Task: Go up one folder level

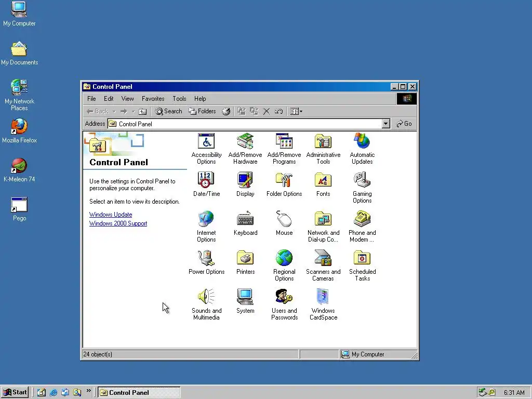Action: [143, 111]
